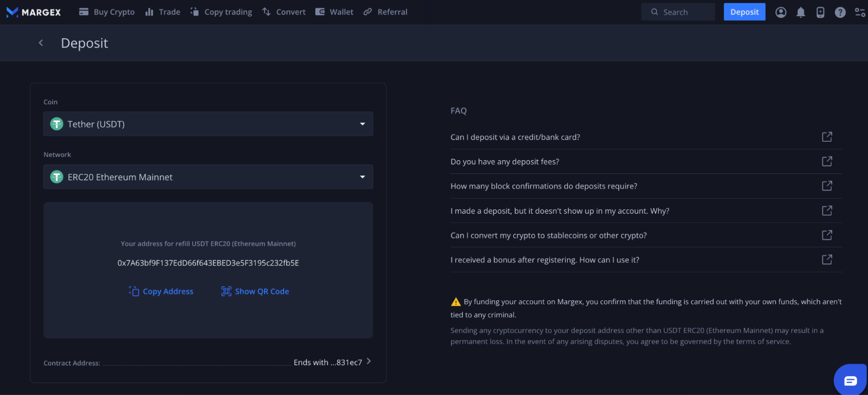
Task: Open the Referral page
Action: click(386, 12)
